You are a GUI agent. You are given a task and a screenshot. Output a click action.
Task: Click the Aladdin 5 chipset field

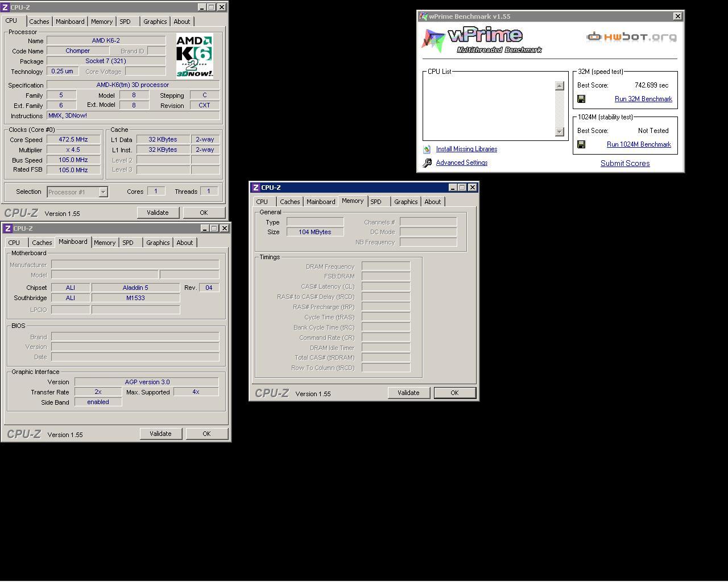[x=135, y=288]
